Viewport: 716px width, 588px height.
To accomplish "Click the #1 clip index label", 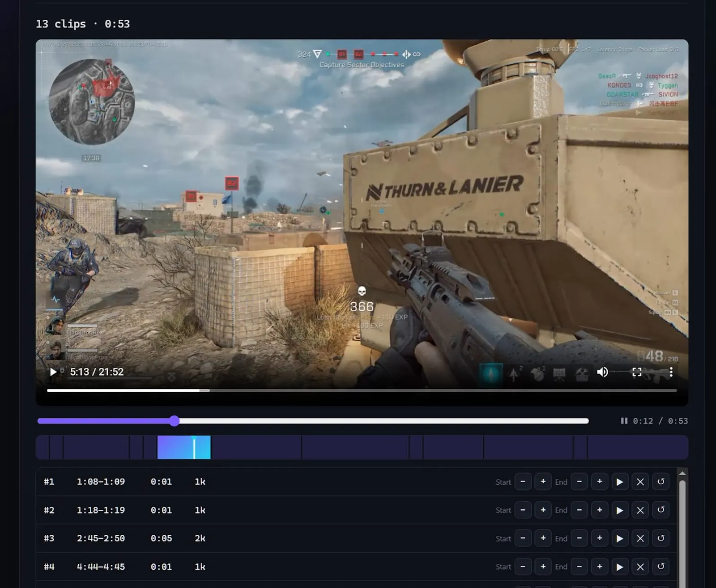I will [x=49, y=482].
